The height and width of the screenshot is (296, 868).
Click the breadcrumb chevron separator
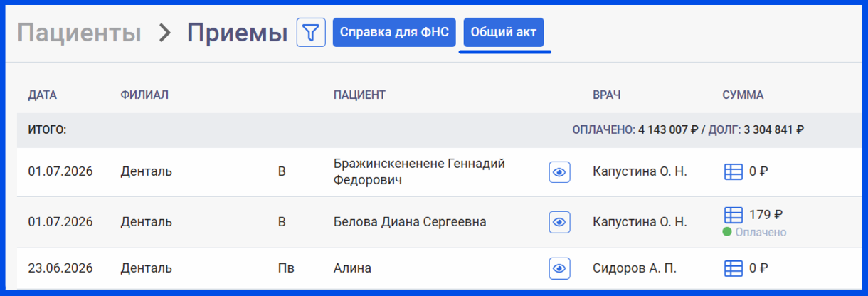click(165, 33)
